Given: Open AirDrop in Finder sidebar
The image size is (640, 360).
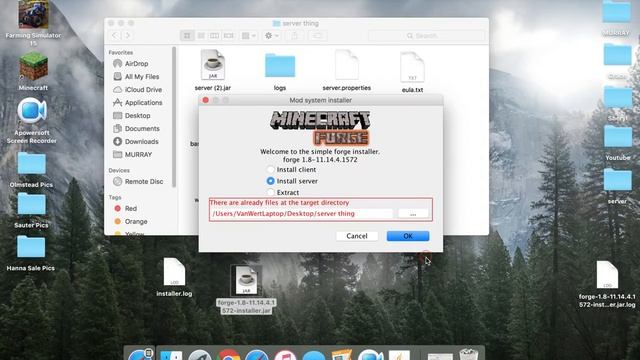Looking at the screenshot, I should pos(136,64).
